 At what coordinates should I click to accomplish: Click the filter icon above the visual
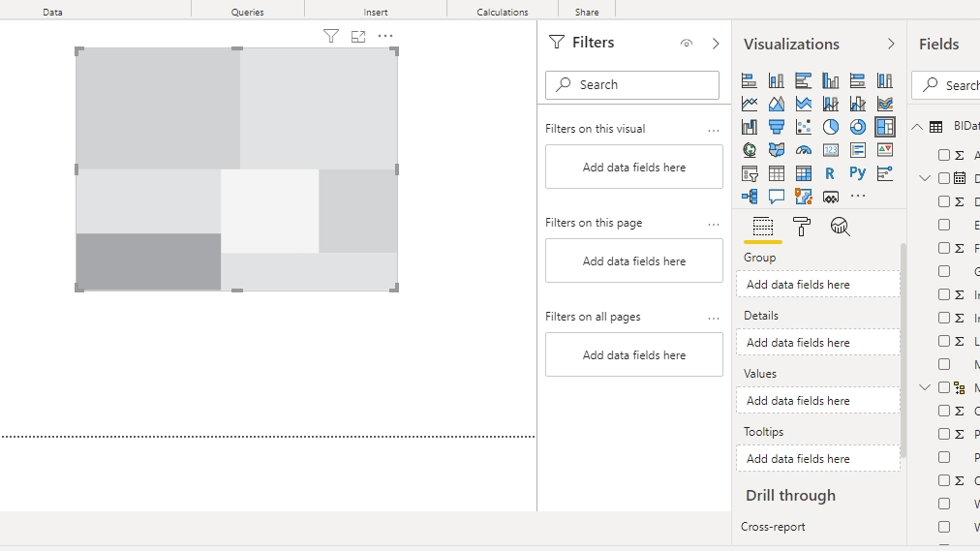pos(331,37)
